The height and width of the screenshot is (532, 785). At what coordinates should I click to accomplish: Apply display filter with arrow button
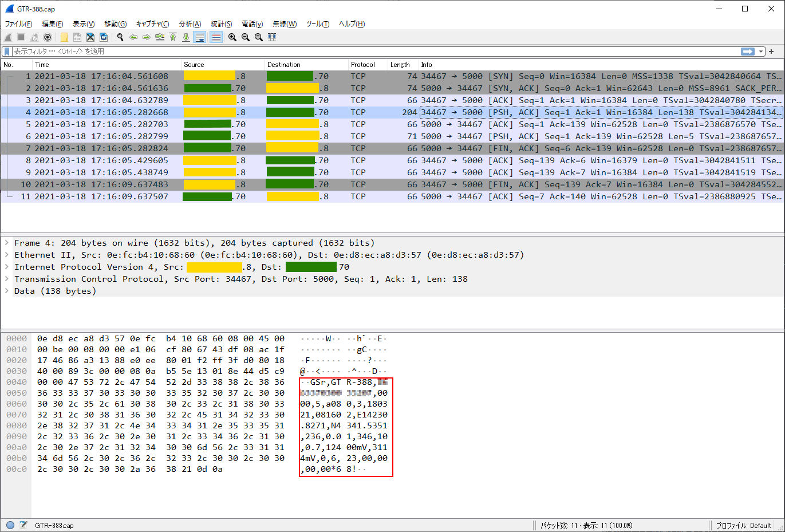pyautogui.click(x=748, y=52)
